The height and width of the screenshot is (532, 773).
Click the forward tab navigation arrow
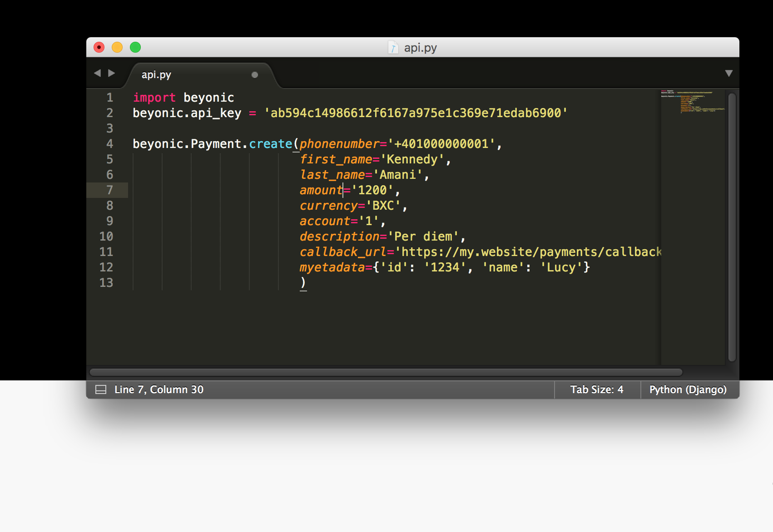111,73
